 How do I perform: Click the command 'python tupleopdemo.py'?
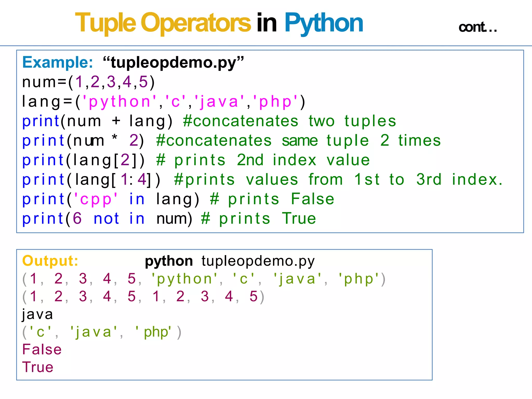[230, 261]
